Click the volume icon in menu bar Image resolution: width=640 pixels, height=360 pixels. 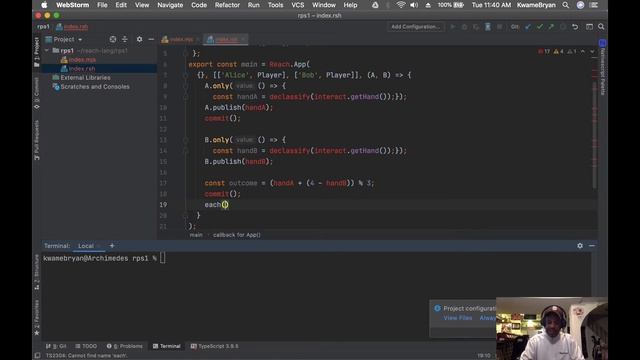click(414, 5)
